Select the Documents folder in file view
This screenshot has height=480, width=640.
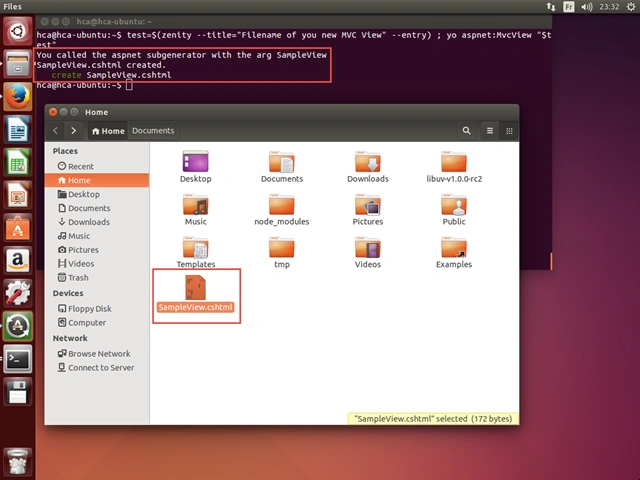click(282, 166)
